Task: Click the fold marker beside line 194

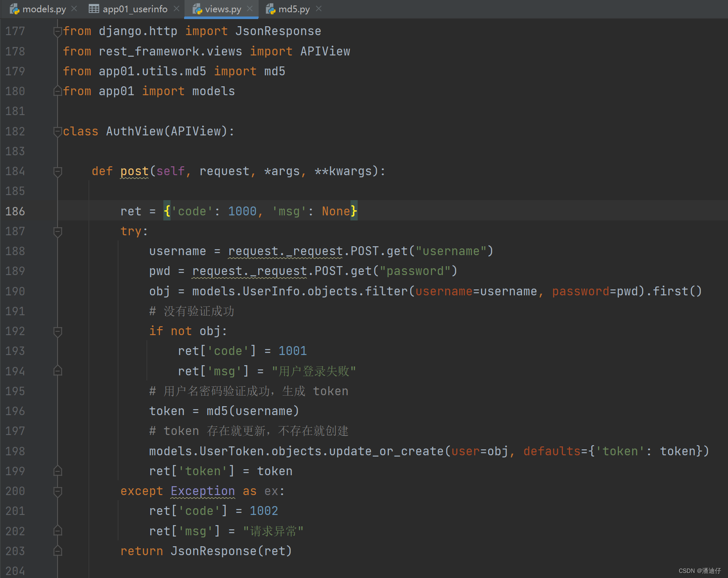Action: [58, 371]
